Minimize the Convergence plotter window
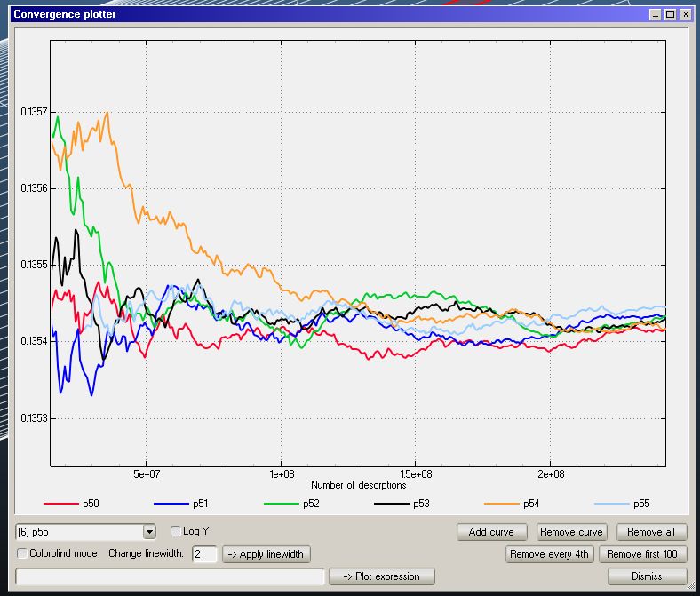The width and height of the screenshot is (700, 596). tap(655, 14)
